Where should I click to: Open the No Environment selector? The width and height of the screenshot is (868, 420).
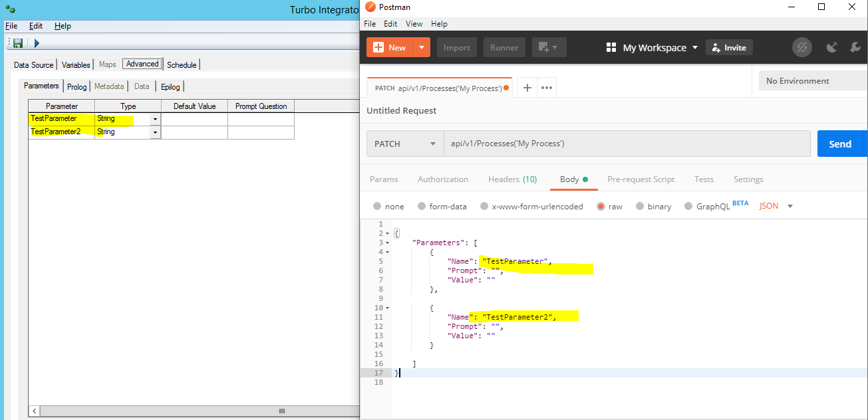(813, 80)
